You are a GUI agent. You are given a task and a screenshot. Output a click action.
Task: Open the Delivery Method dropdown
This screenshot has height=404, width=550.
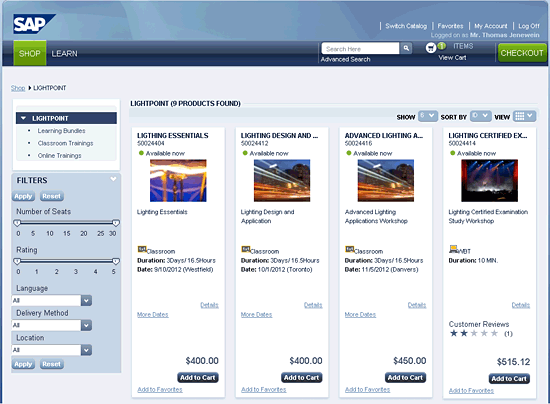click(86, 325)
